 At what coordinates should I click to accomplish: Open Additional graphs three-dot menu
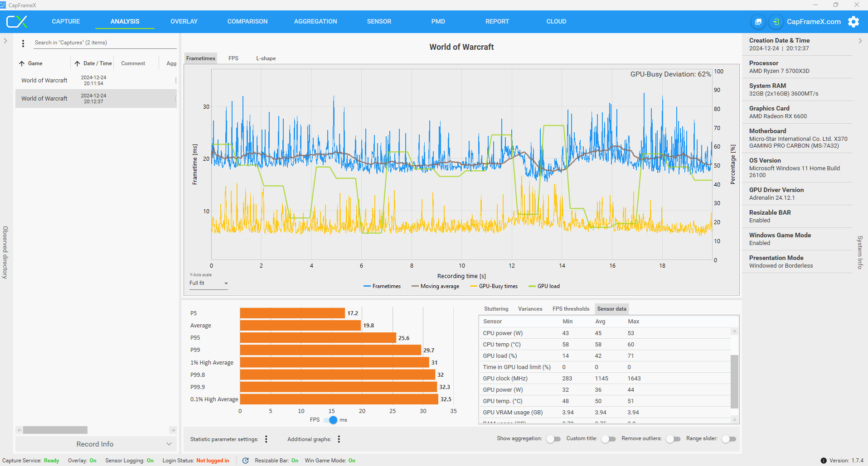click(339, 439)
